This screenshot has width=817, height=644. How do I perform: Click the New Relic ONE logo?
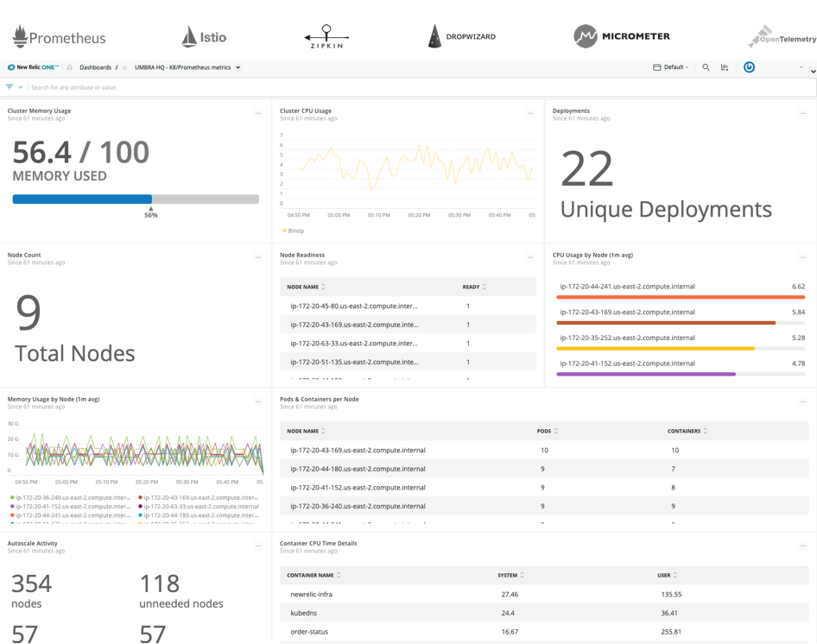click(33, 67)
